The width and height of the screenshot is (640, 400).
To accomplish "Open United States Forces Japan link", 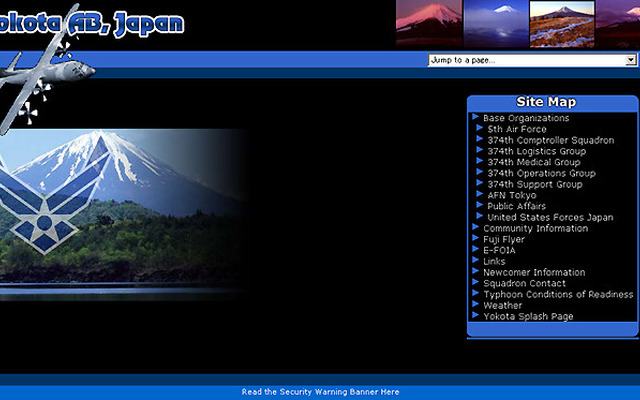I will [x=550, y=217].
